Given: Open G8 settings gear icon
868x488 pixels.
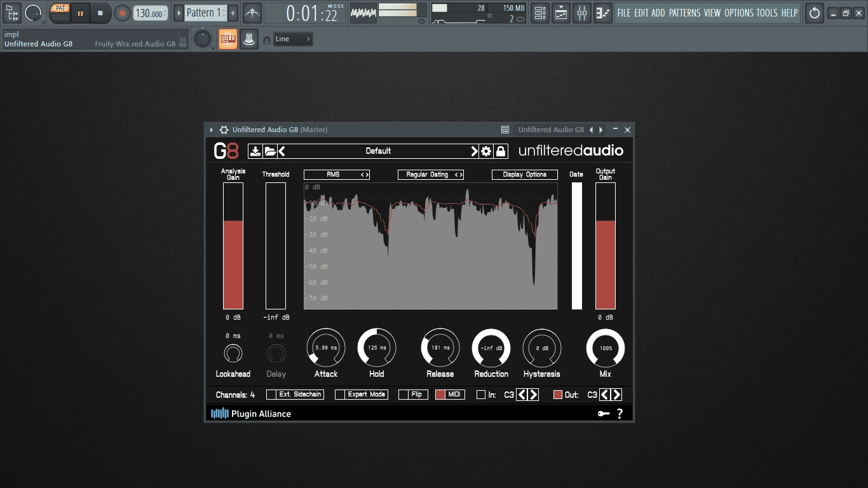Looking at the screenshot, I should click(x=486, y=151).
